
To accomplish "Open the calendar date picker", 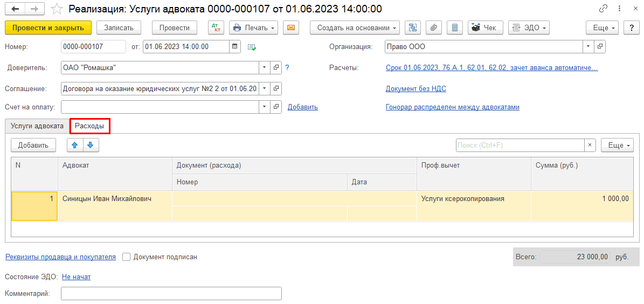I will 235,47.
